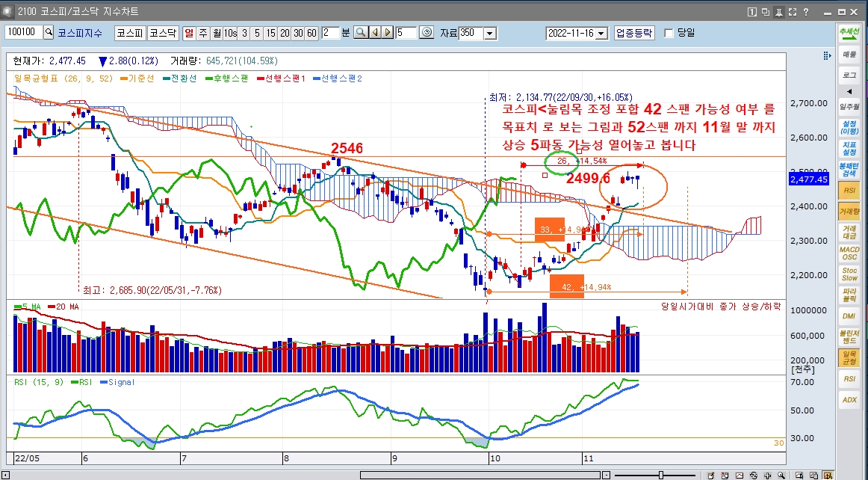Screen dimensions: 868x480
Task: Open the chart zoom magnifier tool in toolbar
Action: tap(361, 33)
